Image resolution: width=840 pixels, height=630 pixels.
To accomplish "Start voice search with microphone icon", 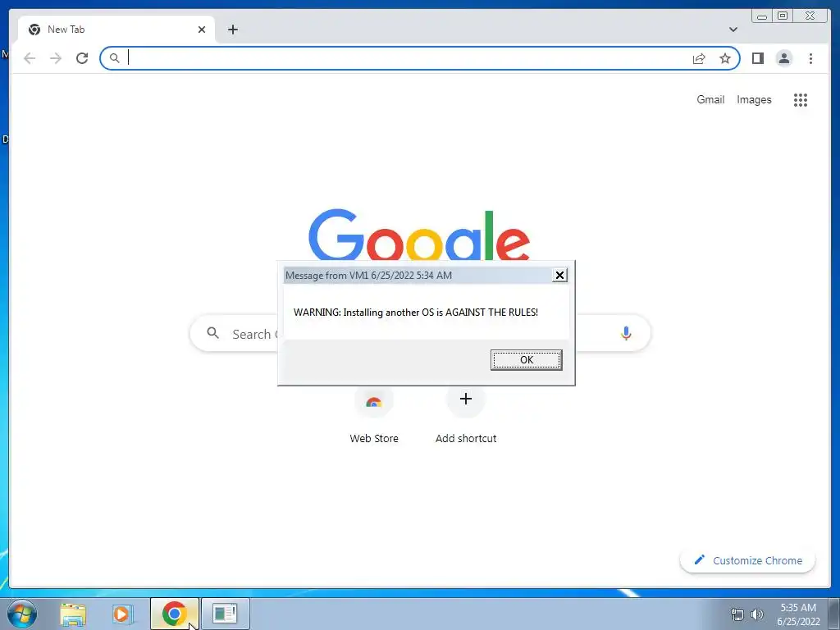I will 626,333.
